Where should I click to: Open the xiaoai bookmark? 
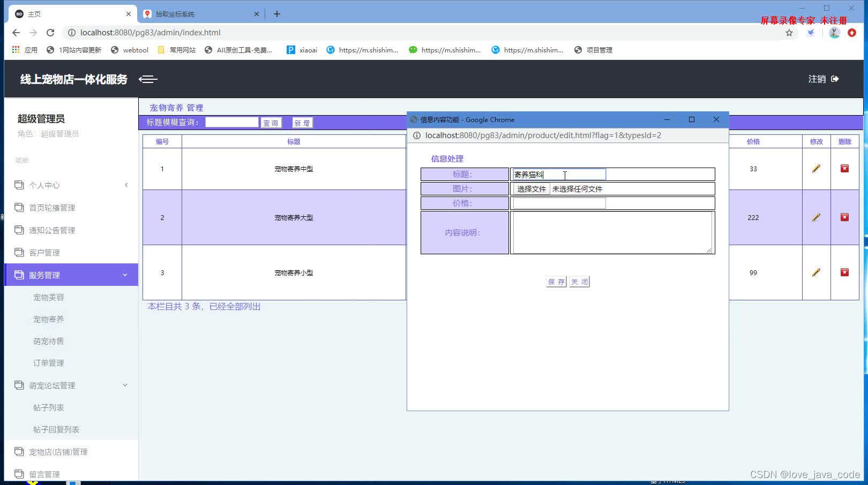302,50
